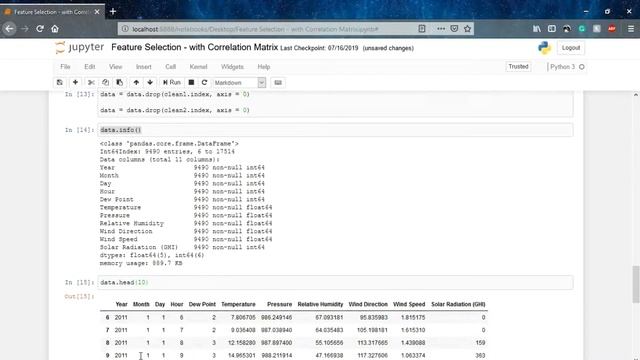Viewport: 640px width, 360px height.
Task: Click the Logout button
Action: pyautogui.click(x=571, y=48)
